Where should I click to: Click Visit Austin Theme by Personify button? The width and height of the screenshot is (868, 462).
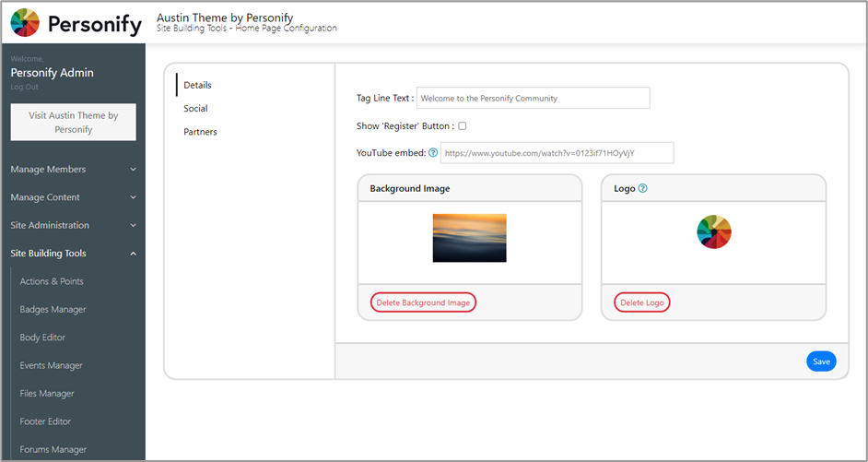click(x=74, y=123)
